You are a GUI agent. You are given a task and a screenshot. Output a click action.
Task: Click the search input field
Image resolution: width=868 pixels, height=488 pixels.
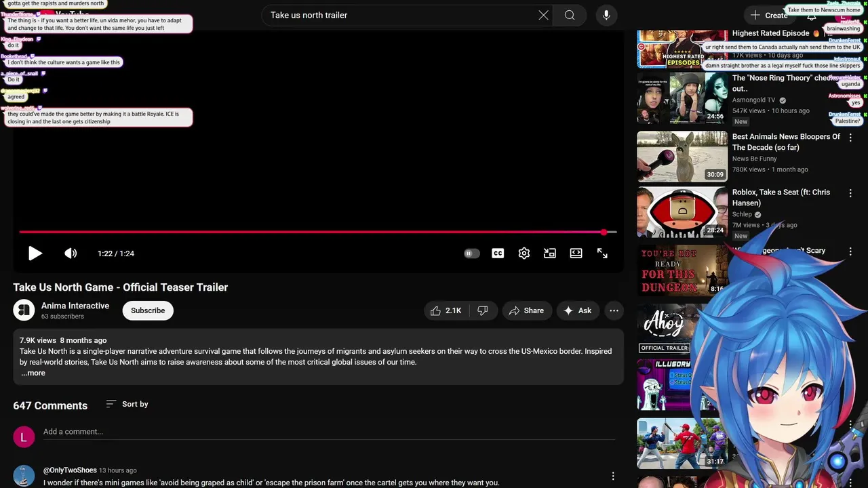(x=400, y=15)
